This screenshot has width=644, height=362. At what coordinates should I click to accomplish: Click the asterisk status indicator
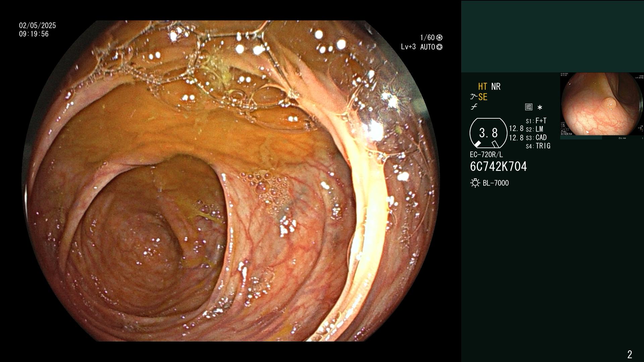pos(540,107)
